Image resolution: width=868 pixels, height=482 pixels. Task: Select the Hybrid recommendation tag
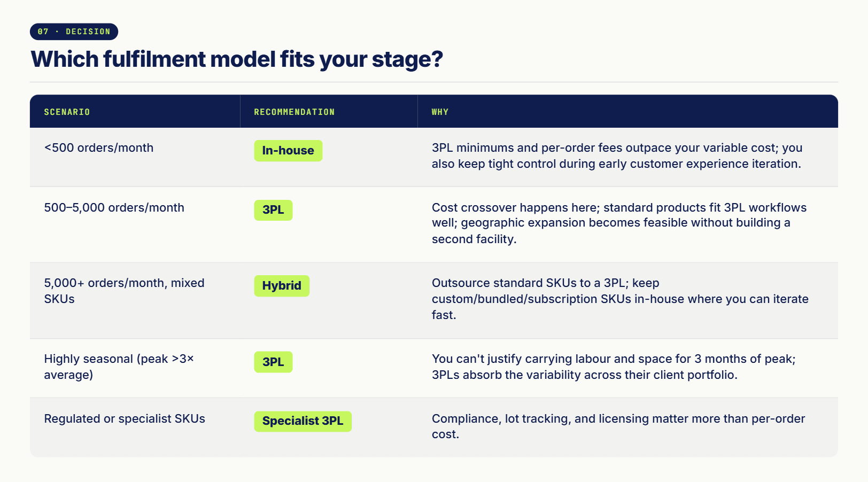click(282, 286)
